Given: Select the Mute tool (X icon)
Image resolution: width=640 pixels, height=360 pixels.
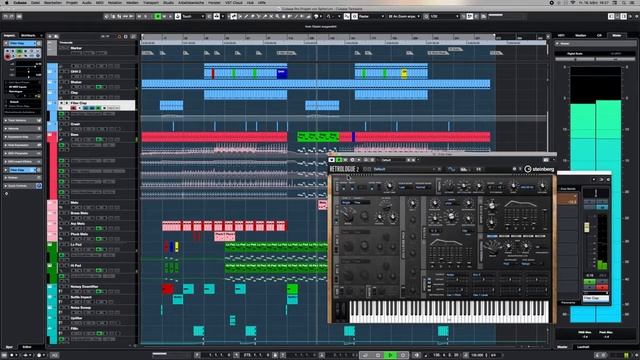Looking at the screenshot, I should (x=271, y=16).
